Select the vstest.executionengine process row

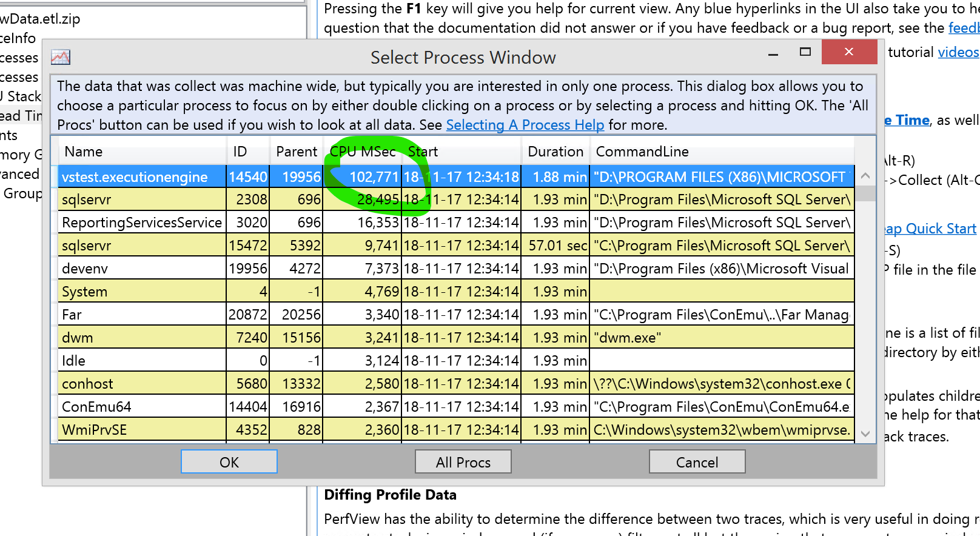pyautogui.click(x=456, y=177)
